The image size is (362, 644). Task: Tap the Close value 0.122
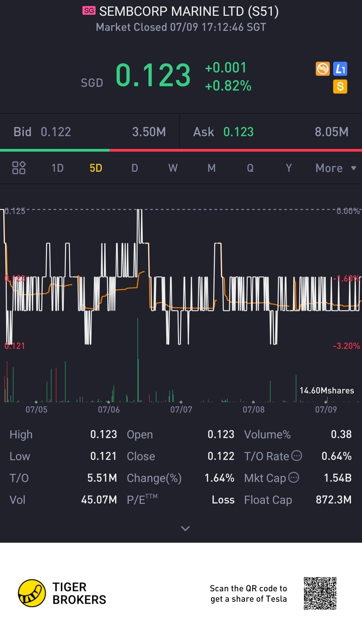pyautogui.click(x=221, y=456)
